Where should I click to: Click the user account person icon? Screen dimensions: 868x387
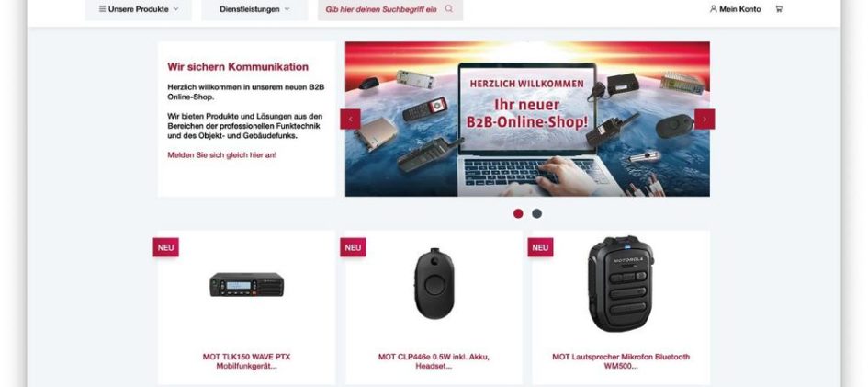(713, 9)
